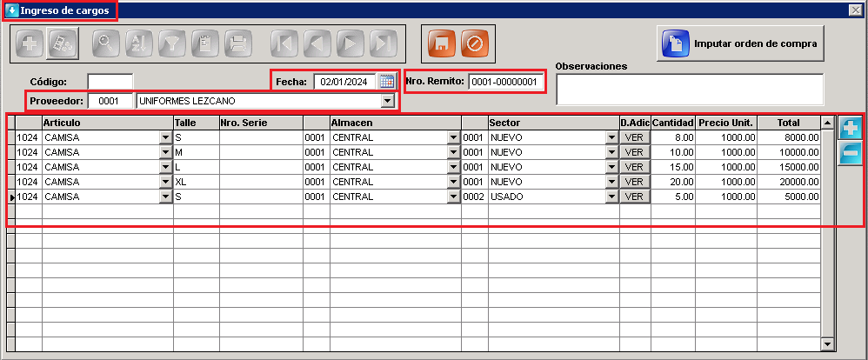Click the orange cancel icon
Image resolution: width=868 pixels, height=360 pixels.
point(475,43)
